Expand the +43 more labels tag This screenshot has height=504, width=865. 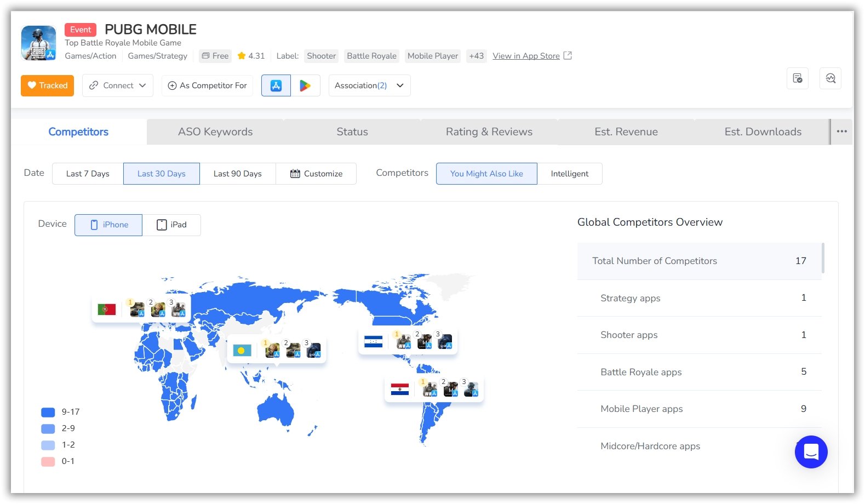click(477, 56)
